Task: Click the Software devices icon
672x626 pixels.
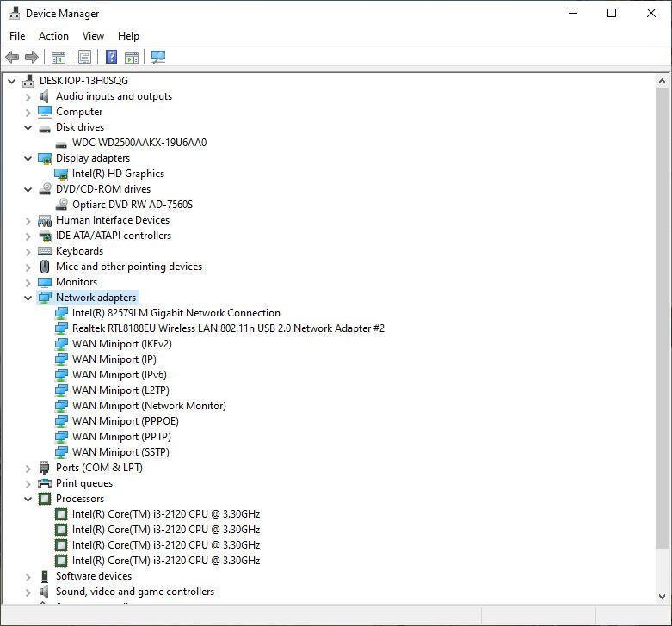Action: pos(45,576)
